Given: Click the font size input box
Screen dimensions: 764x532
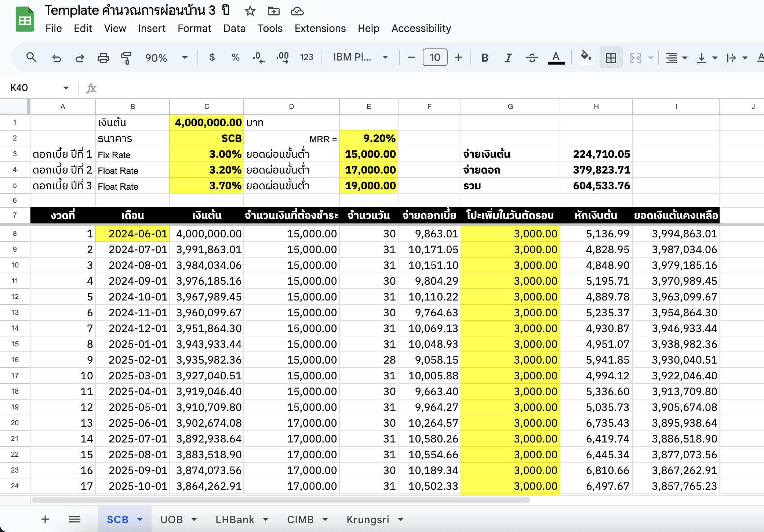Looking at the screenshot, I should (x=435, y=57).
